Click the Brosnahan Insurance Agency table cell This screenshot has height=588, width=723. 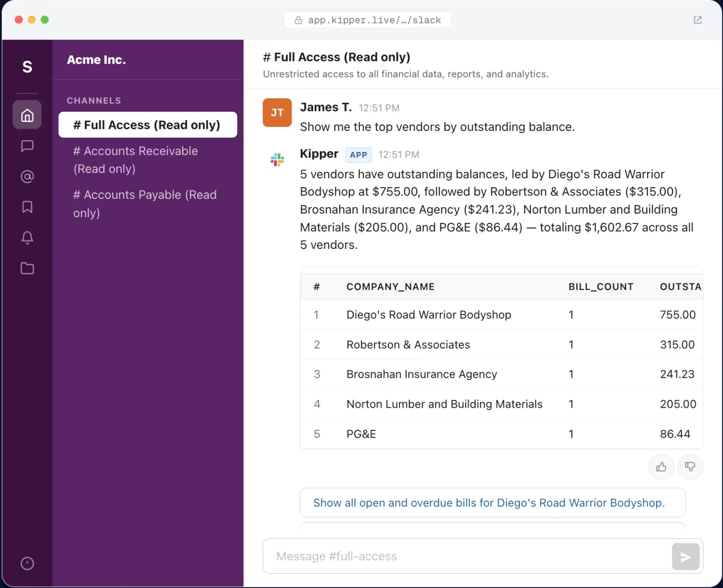click(x=422, y=374)
